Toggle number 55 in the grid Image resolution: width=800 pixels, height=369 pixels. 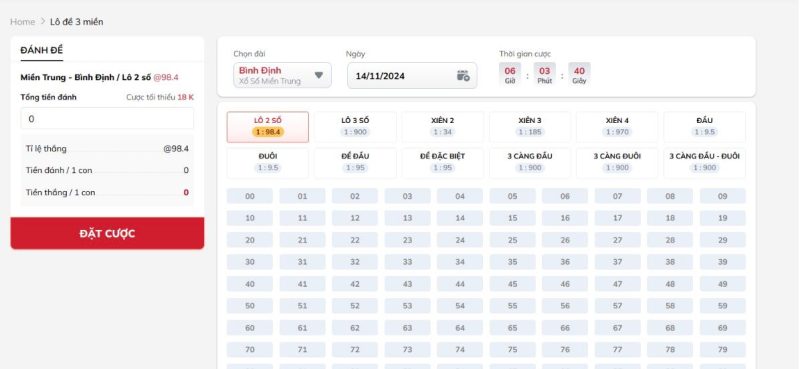(512, 306)
